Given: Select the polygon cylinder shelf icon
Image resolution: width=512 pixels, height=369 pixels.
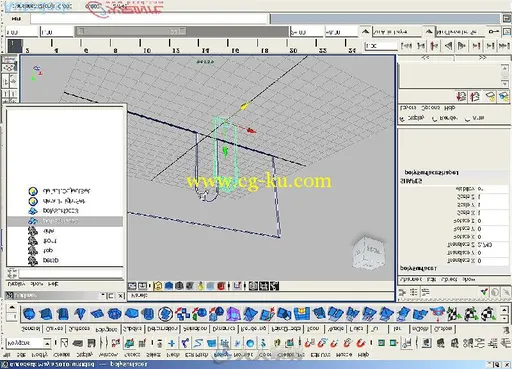Looking at the screenshot, I should tap(63, 314).
